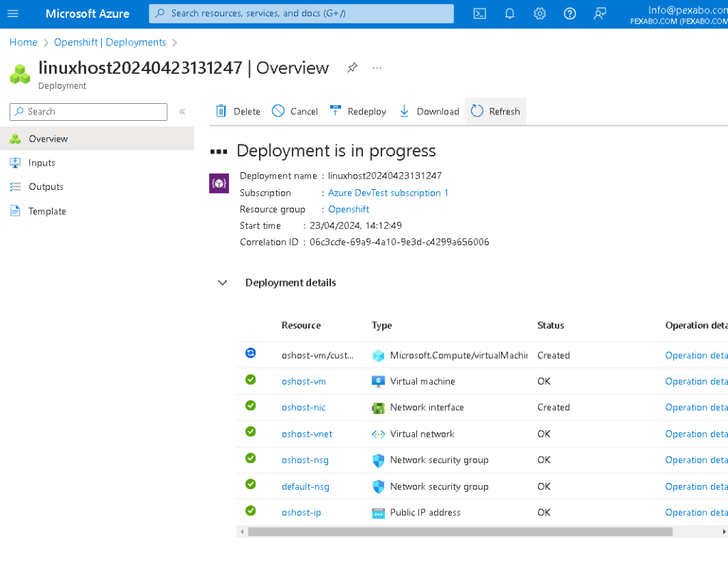728x571 pixels.
Task: Open the oshost-ip resource link
Action: (301, 513)
